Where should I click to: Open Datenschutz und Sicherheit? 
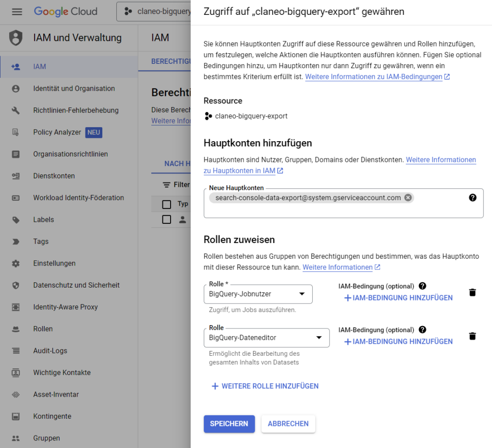(76, 285)
